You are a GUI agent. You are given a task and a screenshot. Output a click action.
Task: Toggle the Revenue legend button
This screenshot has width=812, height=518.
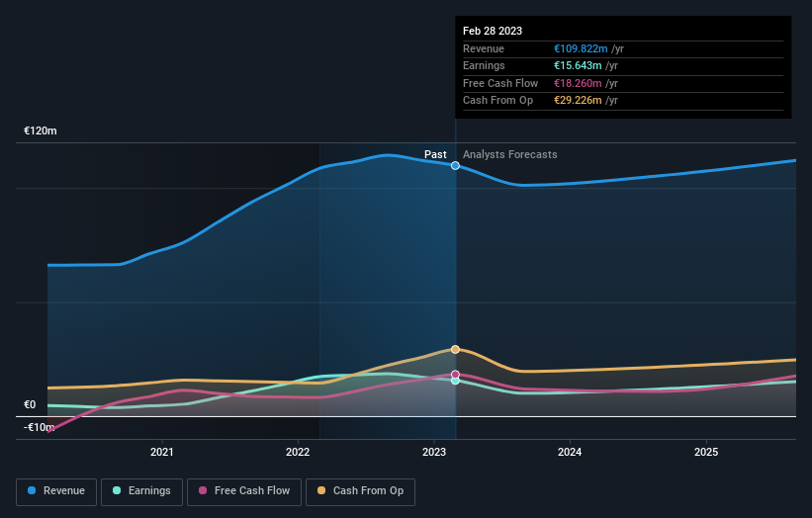tap(56, 491)
